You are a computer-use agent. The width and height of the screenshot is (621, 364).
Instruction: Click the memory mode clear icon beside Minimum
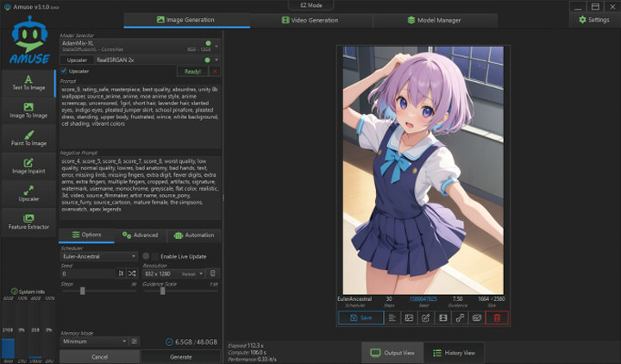[135, 342]
